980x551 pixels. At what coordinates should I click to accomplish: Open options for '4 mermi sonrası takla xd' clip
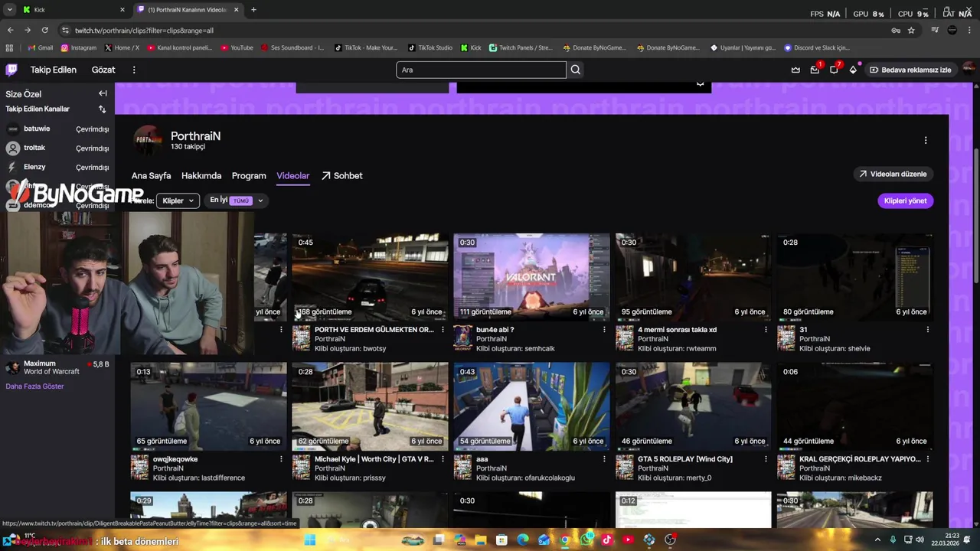coord(766,330)
